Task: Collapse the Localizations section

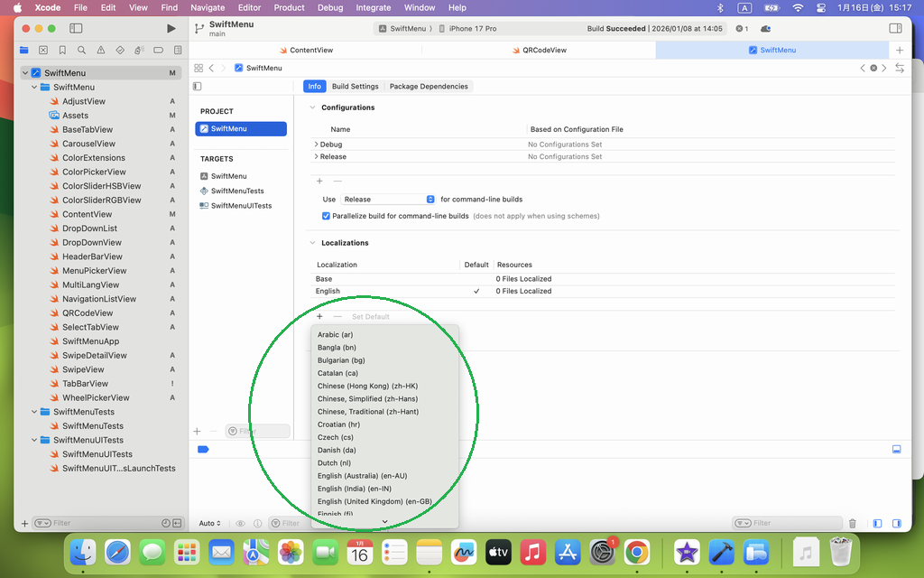Action: 312,243
